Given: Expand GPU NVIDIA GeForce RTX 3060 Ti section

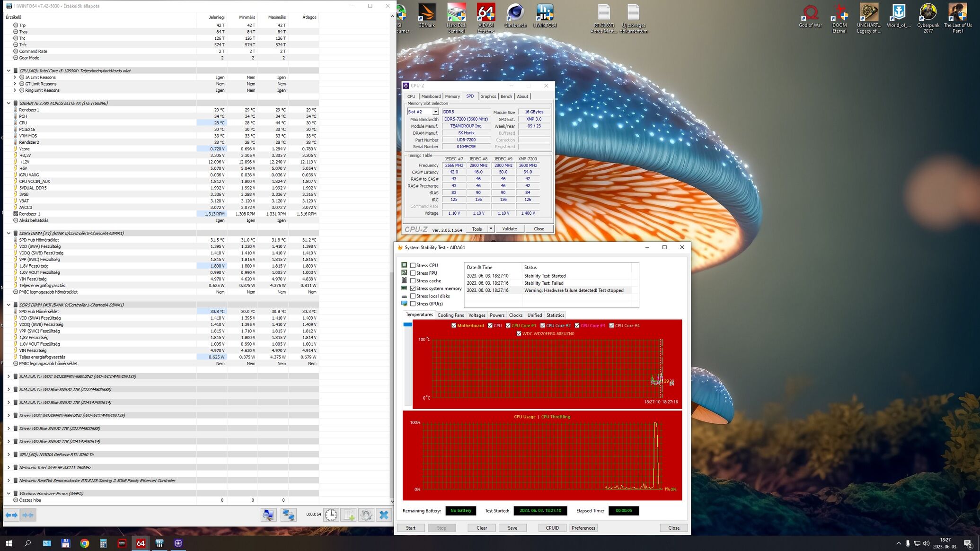Looking at the screenshot, I should [x=9, y=455].
